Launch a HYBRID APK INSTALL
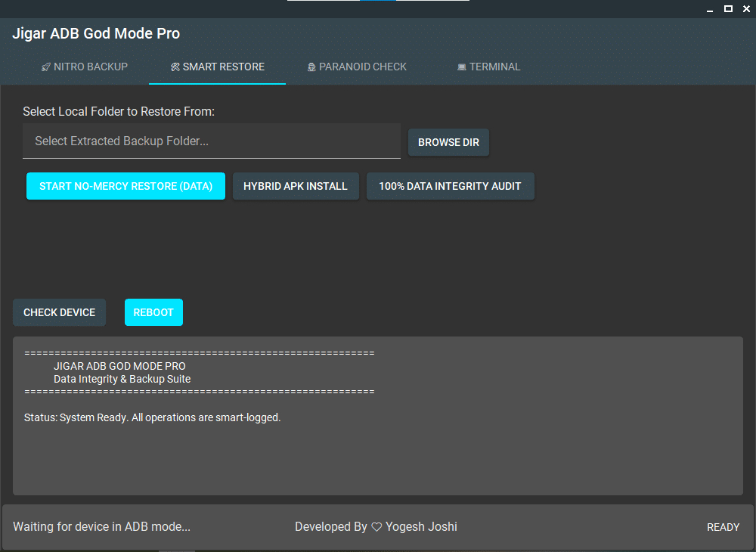The width and height of the screenshot is (756, 552). 296,186
